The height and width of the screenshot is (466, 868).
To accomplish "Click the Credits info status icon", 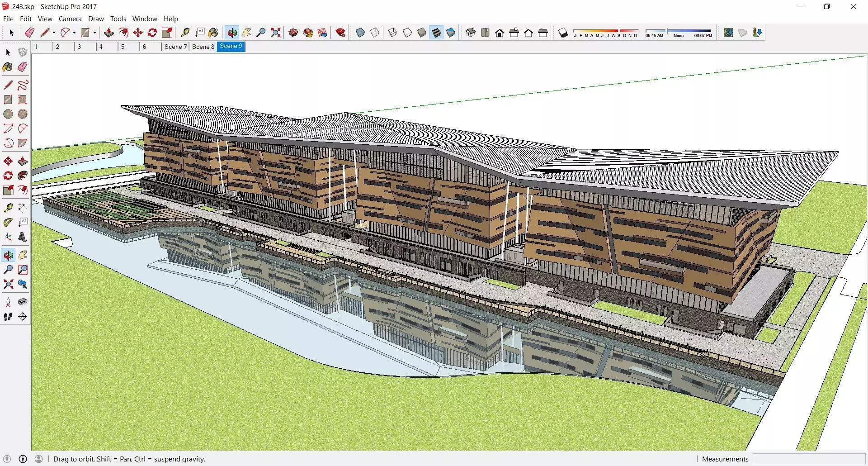I will (x=23, y=459).
